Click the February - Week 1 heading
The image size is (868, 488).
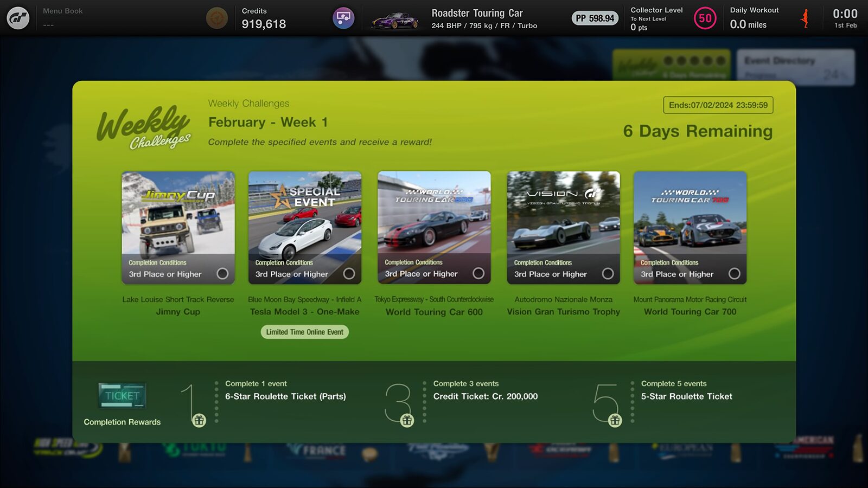[x=268, y=123]
